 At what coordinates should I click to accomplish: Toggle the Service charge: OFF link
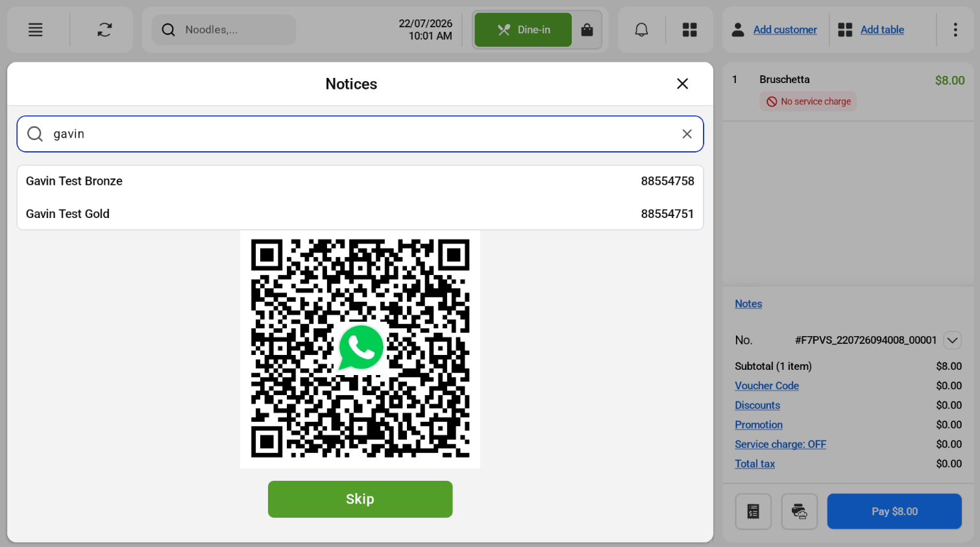coord(780,444)
